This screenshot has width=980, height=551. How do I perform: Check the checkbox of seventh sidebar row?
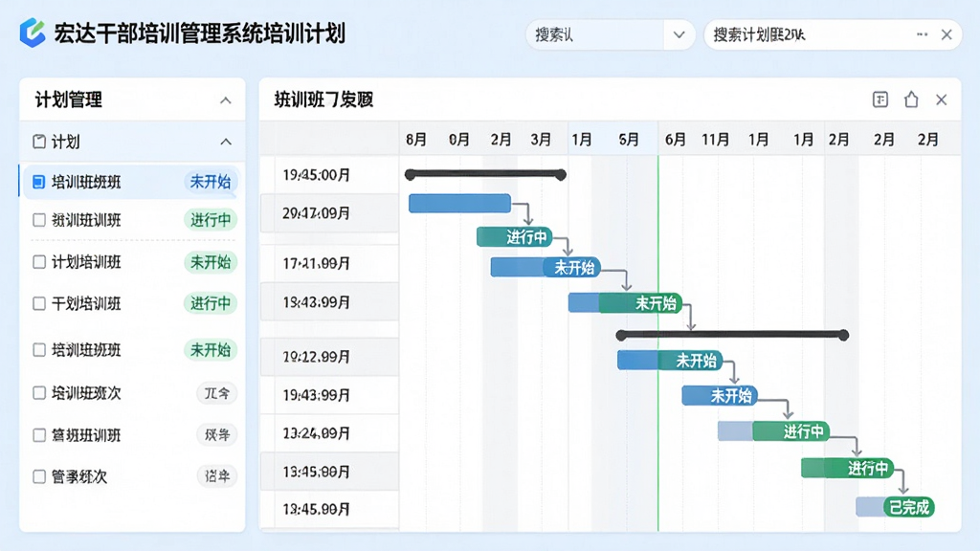(x=38, y=435)
